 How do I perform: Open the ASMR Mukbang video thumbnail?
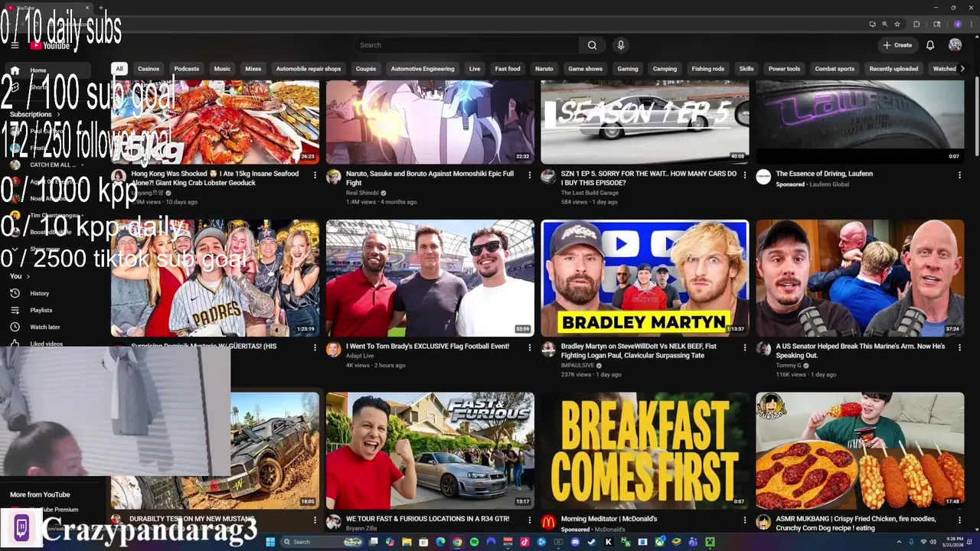coord(860,451)
